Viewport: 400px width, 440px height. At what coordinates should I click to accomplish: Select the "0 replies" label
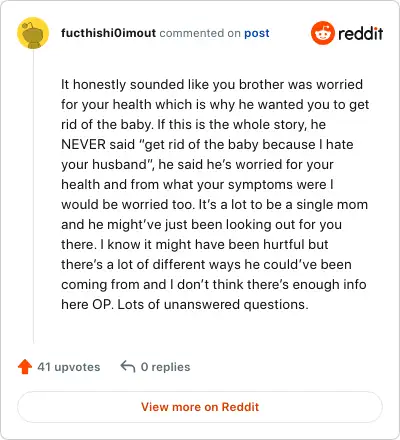click(165, 367)
